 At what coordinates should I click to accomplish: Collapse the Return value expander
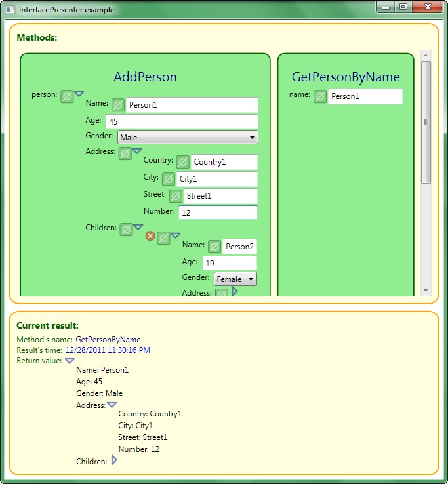coord(70,361)
